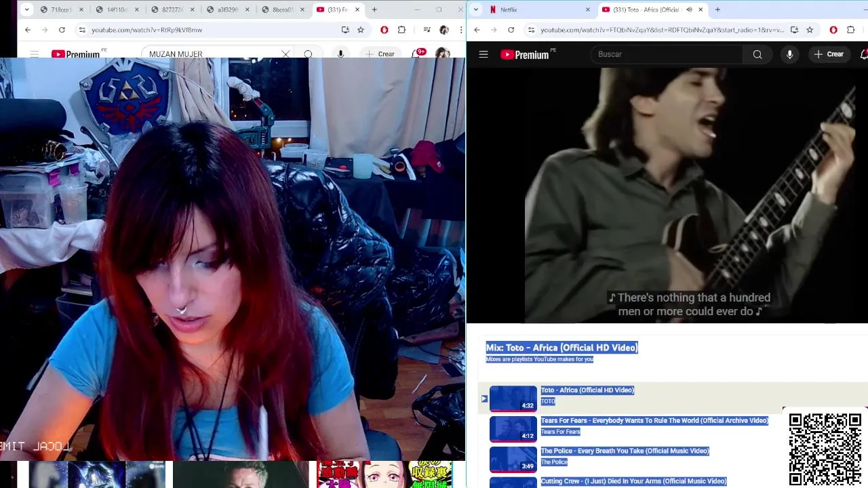Open profile avatar in left browser toolbar
Viewport: 868px width, 488px height.
tap(444, 30)
